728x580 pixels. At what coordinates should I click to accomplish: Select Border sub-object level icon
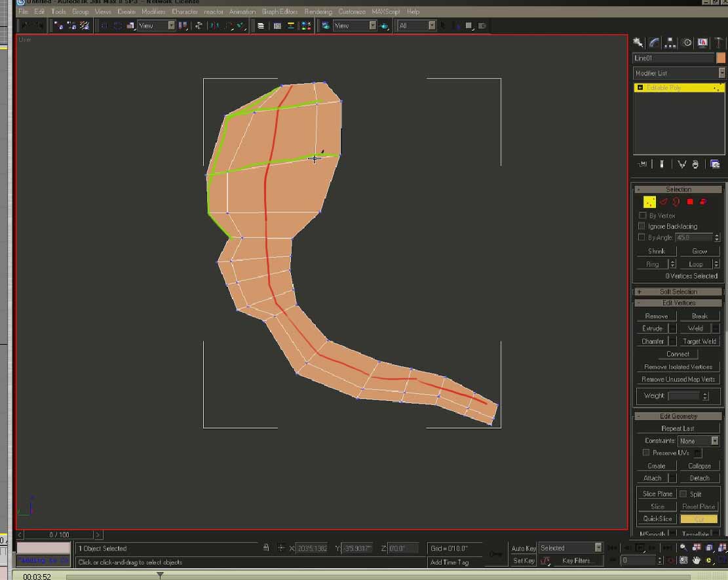click(x=676, y=203)
